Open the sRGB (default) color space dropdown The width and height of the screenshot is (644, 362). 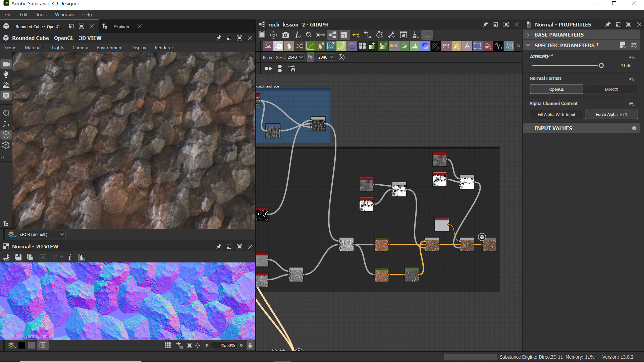tap(42, 234)
